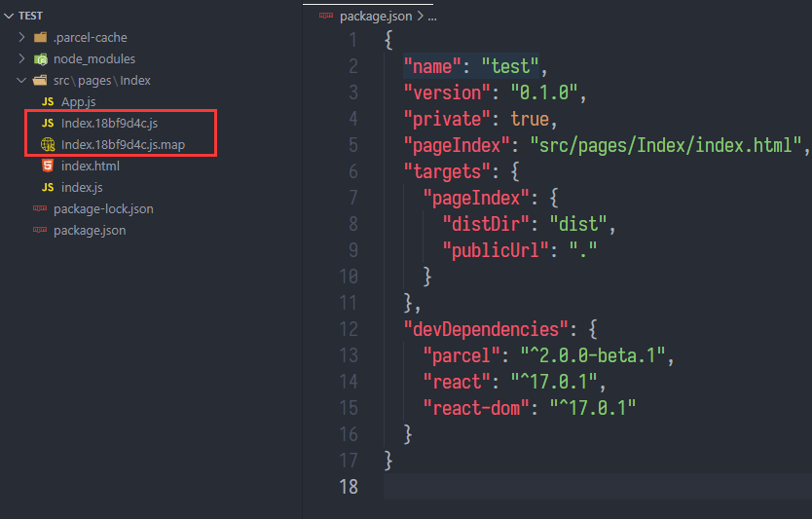Collapse the src\pages\Index folder chevron
Viewport: 812px width, 519px height.
click(x=21, y=80)
